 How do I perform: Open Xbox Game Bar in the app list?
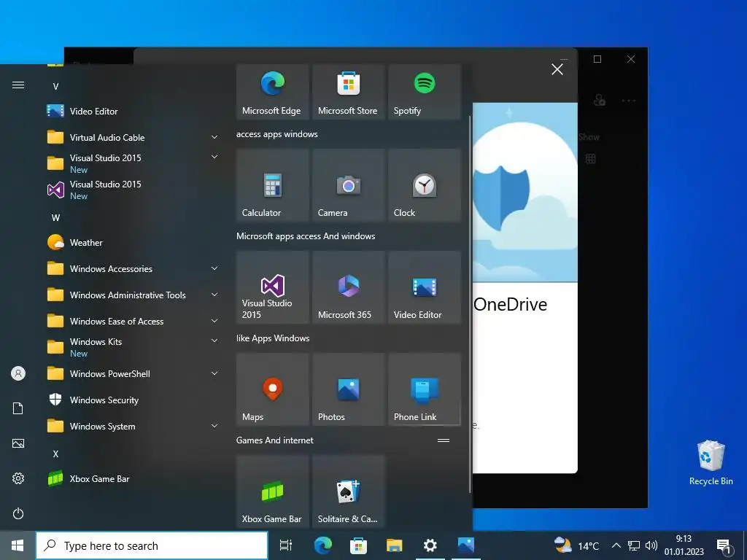point(133,479)
